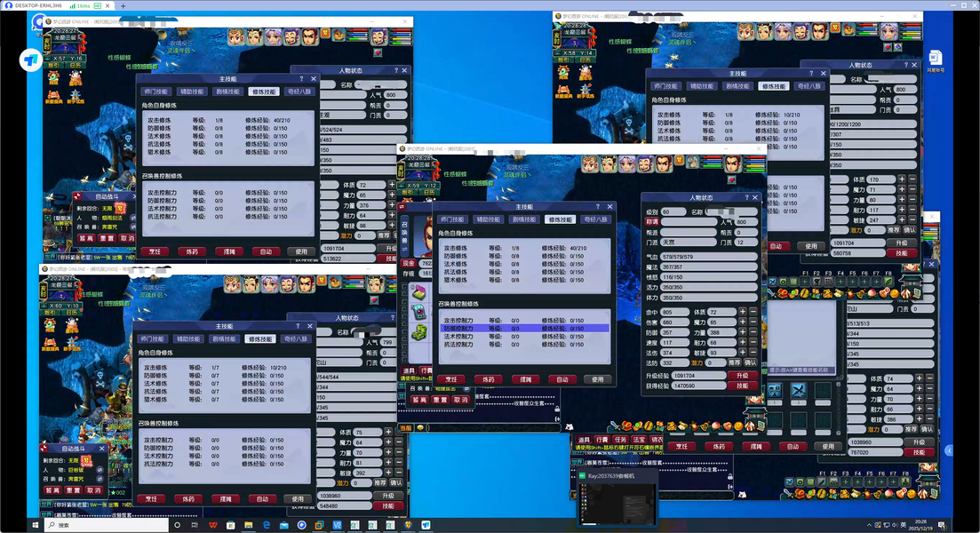
Task: Click 技能 button in top-right window
Action: [x=901, y=253]
